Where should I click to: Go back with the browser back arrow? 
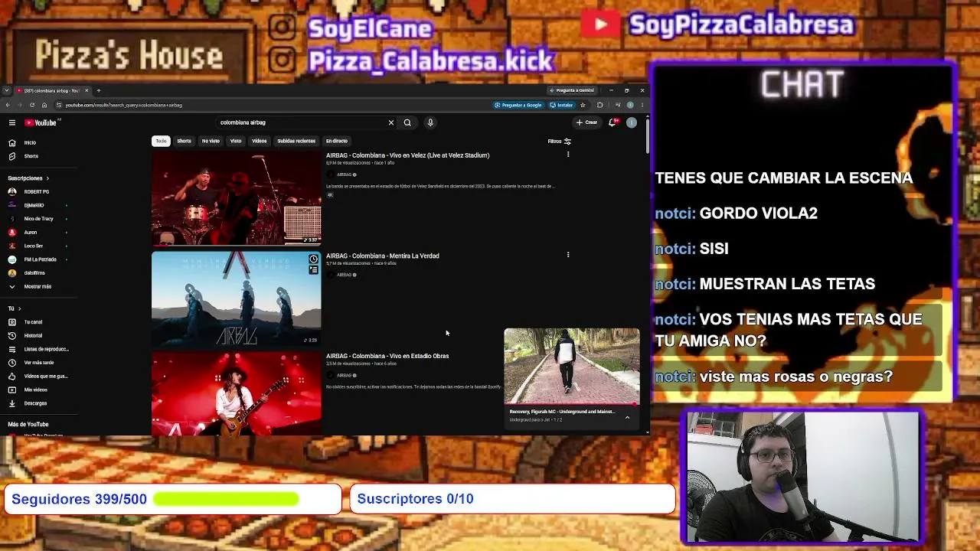point(8,105)
